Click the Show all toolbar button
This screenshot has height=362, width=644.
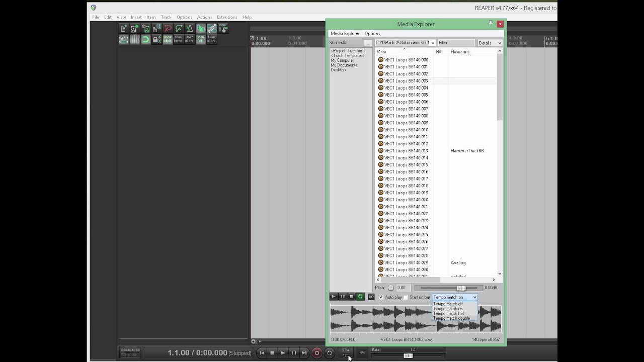[201, 39]
